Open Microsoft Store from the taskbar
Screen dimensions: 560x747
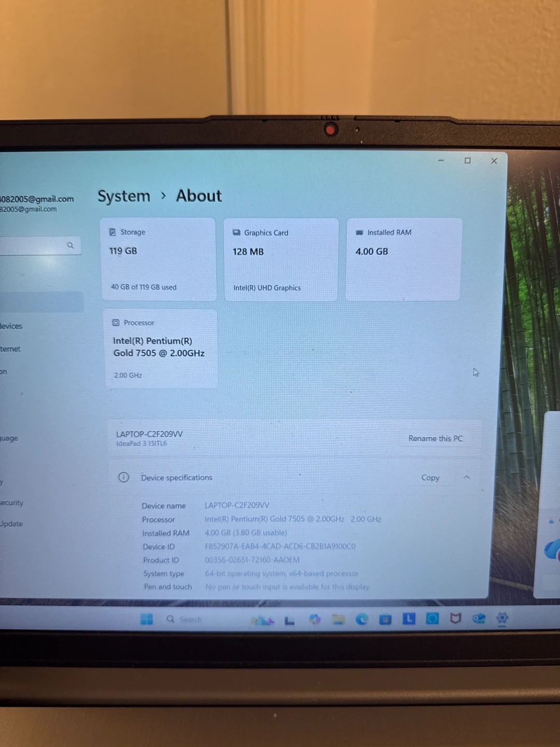385,619
